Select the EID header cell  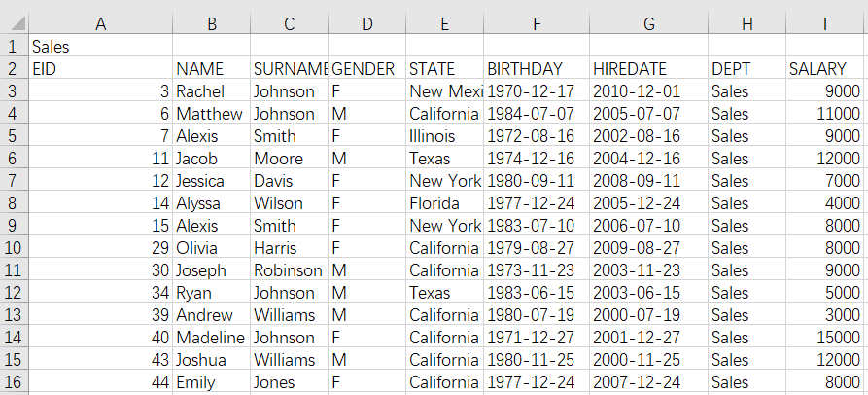[x=100, y=69]
